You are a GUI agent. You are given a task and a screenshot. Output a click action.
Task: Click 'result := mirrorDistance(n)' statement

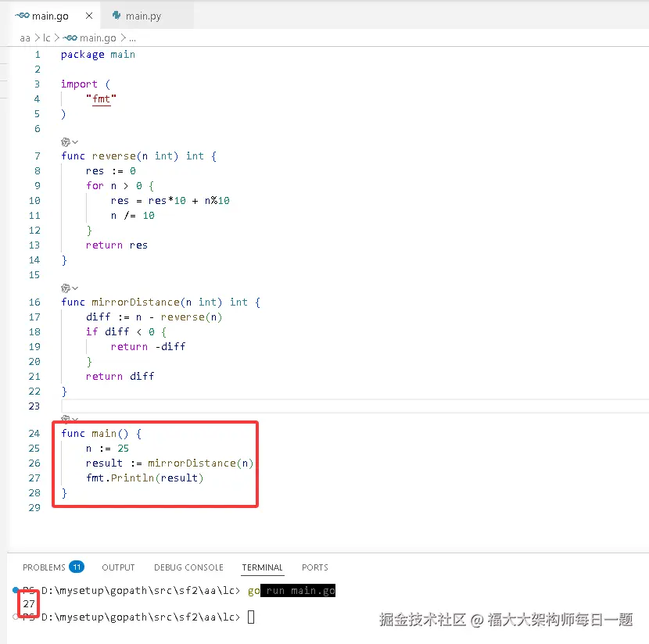coord(170,463)
